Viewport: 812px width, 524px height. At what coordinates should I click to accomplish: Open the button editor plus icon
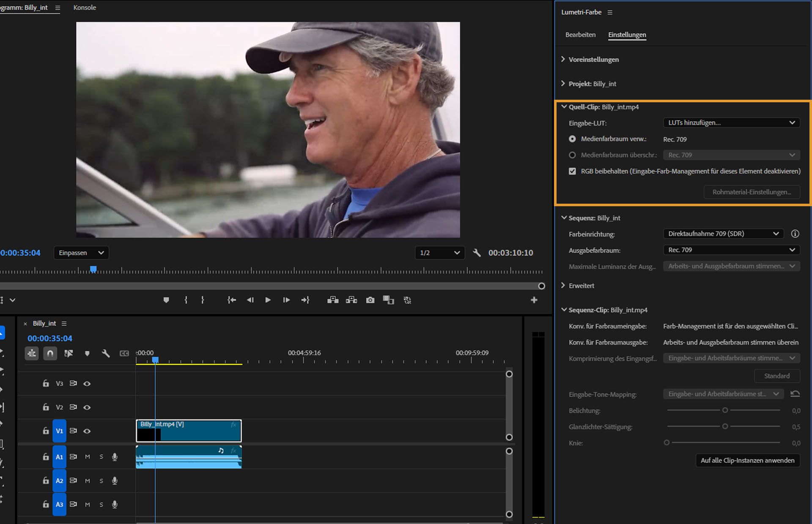(x=534, y=300)
